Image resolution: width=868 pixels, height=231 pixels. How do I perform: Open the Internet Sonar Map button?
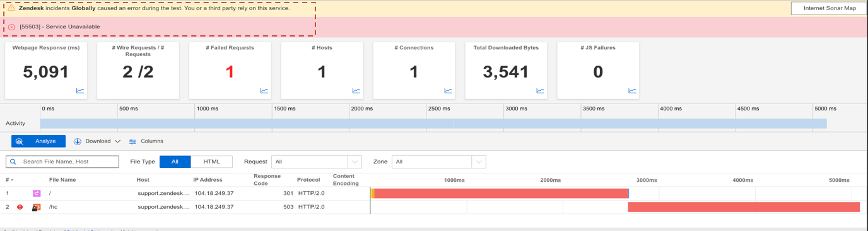click(830, 8)
